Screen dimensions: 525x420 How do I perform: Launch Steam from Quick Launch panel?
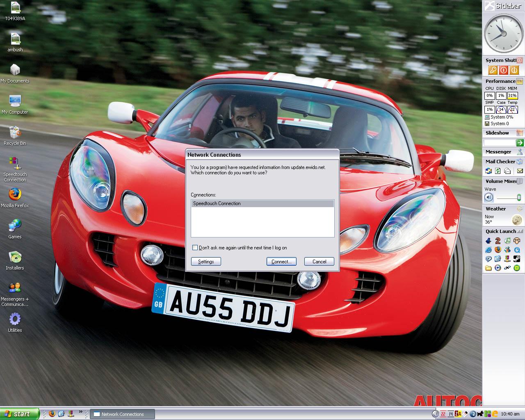click(517, 259)
